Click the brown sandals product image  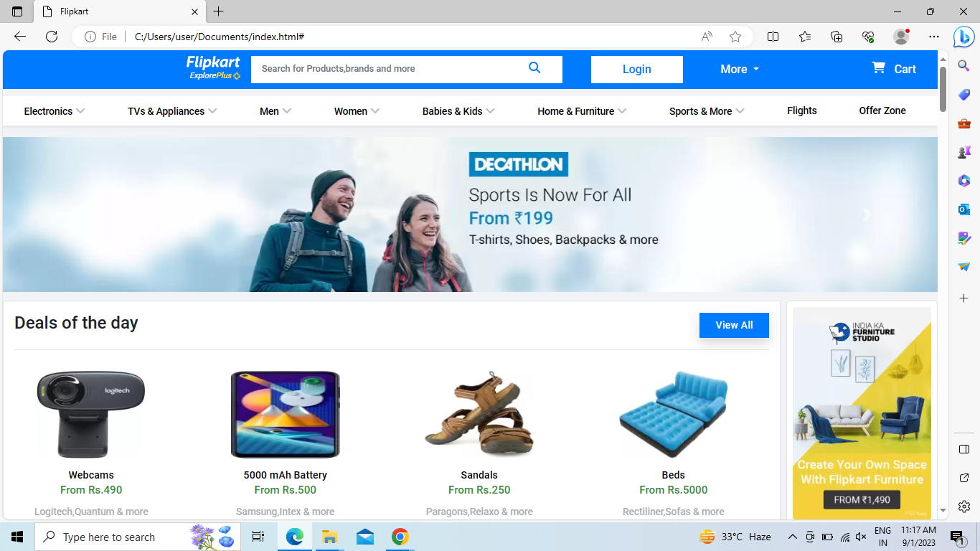click(479, 415)
